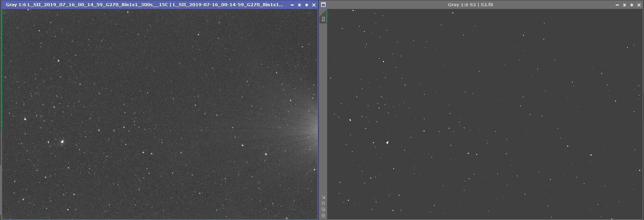Image resolution: width=644 pixels, height=220 pixels.
Task: Click the 'Gray 1:6 S2 | S2.fit' title
Action: [x=470, y=5]
